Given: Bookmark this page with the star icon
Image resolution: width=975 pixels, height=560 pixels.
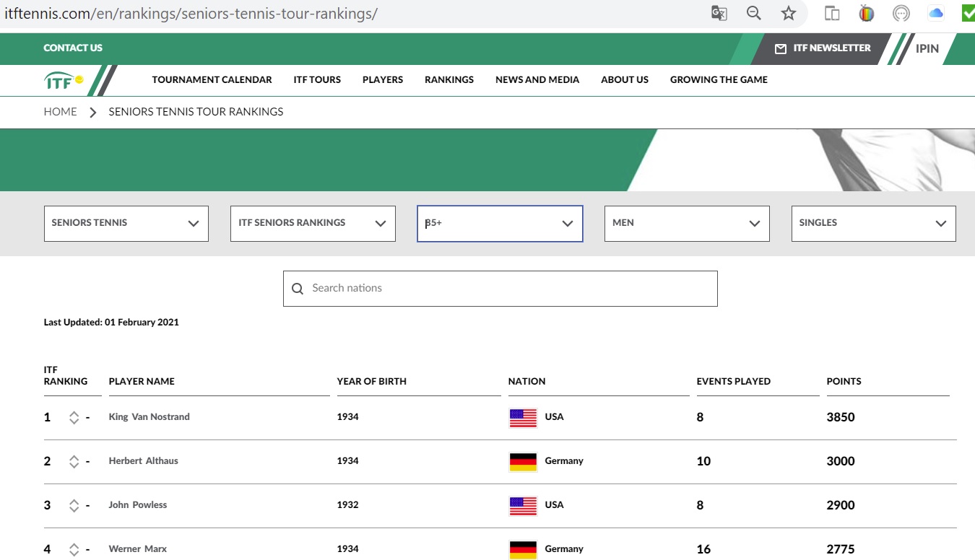Looking at the screenshot, I should pos(788,13).
